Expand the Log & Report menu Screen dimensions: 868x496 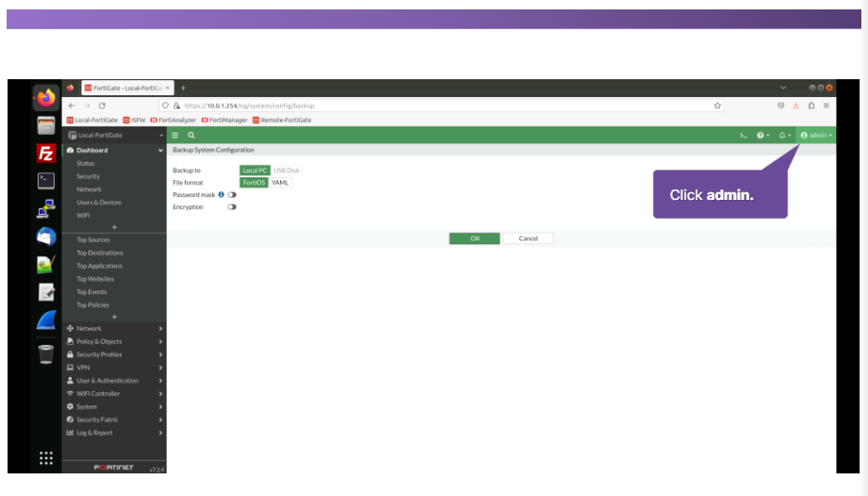coord(115,433)
